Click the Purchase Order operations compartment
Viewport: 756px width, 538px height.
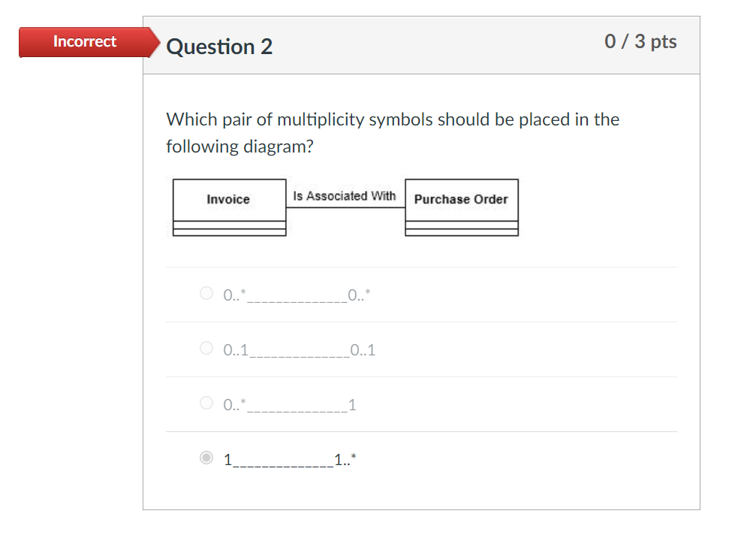(461, 231)
